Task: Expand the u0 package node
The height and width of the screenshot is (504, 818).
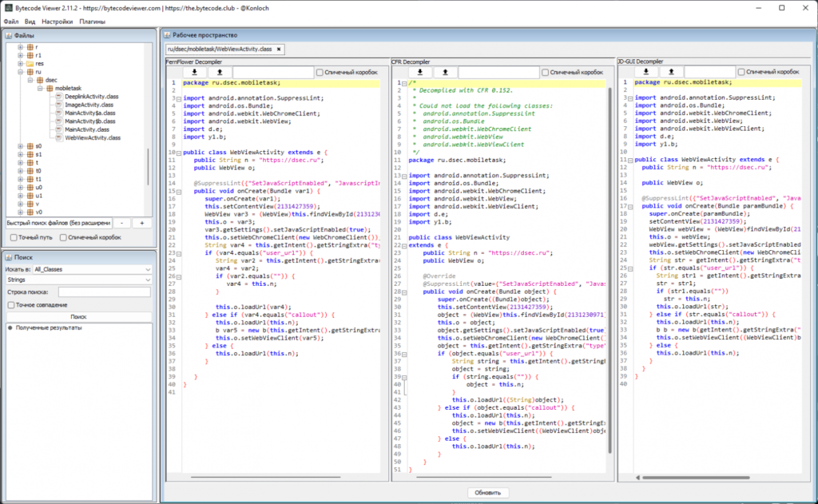Action: pyautogui.click(x=20, y=188)
